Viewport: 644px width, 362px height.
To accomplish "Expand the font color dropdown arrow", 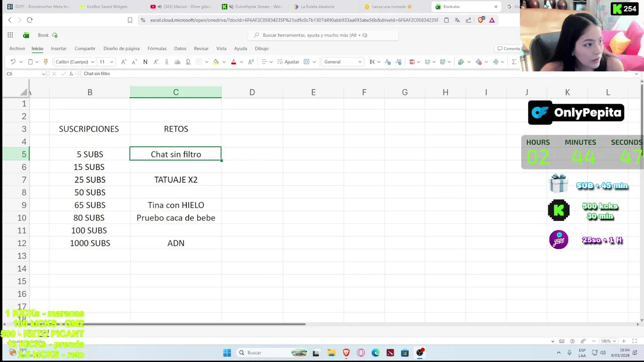I will point(242,62).
